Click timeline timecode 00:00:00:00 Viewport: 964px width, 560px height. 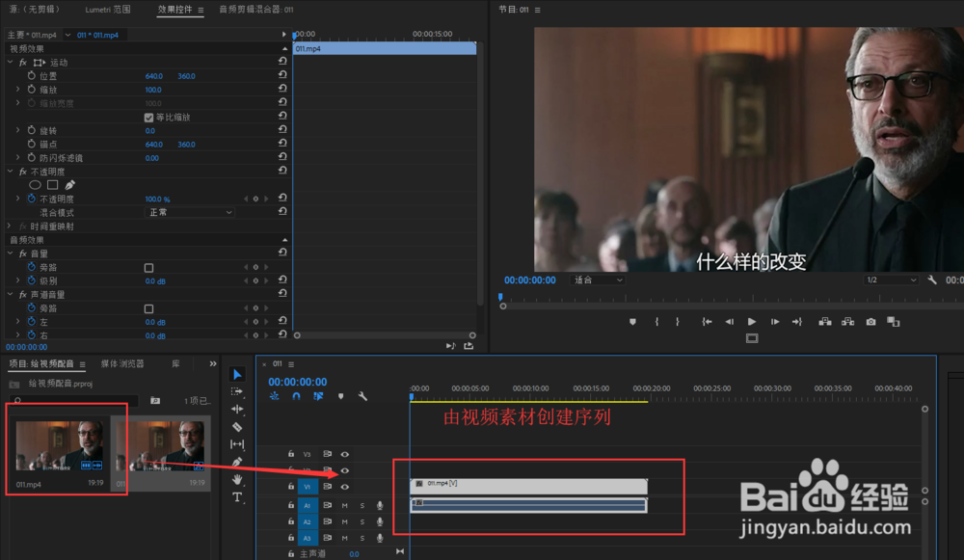(x=298, y=382)
